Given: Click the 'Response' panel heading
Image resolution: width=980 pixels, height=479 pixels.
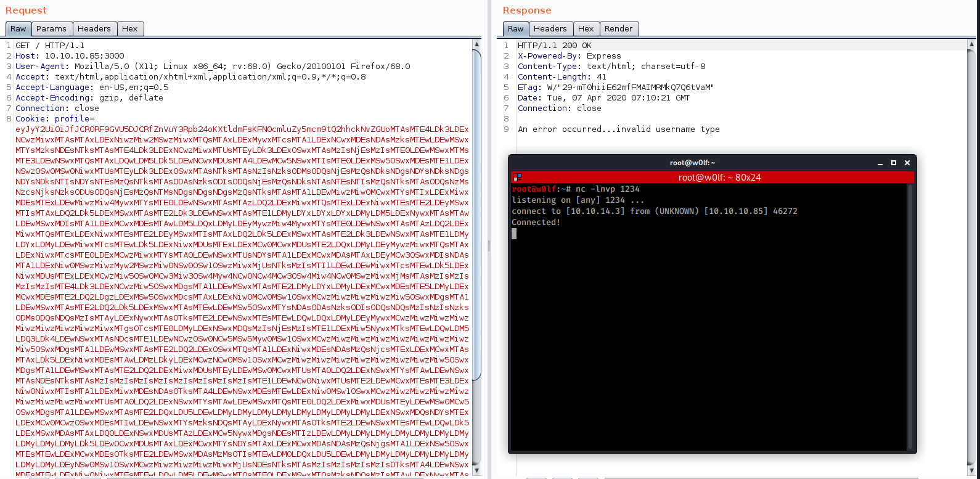Looking at the screenshot, I should [527, 10].
